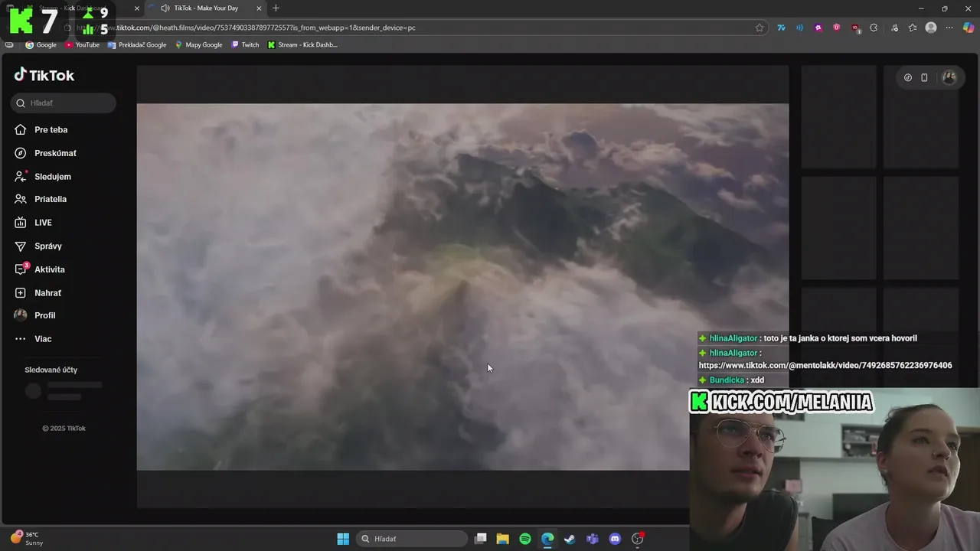Click the Pre teba home icon
The width and height of the screenshot is (980, 551).
[x=21, y=130]
